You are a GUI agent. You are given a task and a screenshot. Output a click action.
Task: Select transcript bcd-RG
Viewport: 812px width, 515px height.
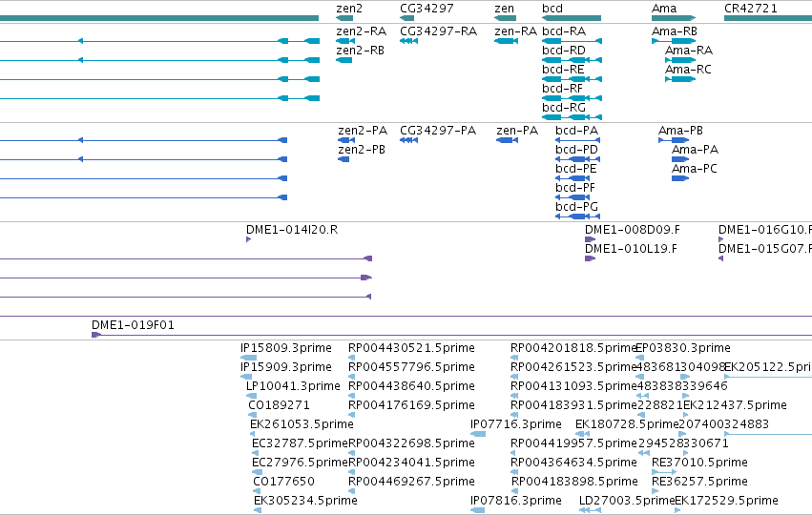[572, 117]
